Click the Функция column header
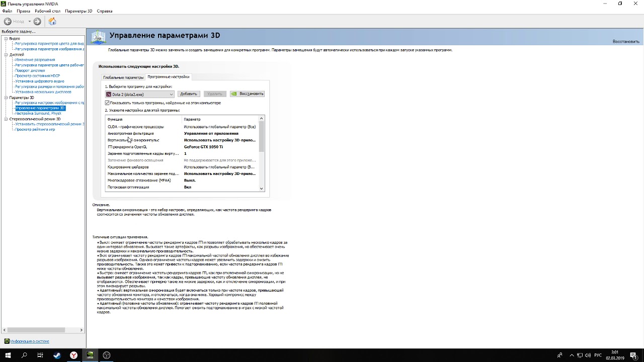This screenshot has height=362, width=644. (144, 119)
